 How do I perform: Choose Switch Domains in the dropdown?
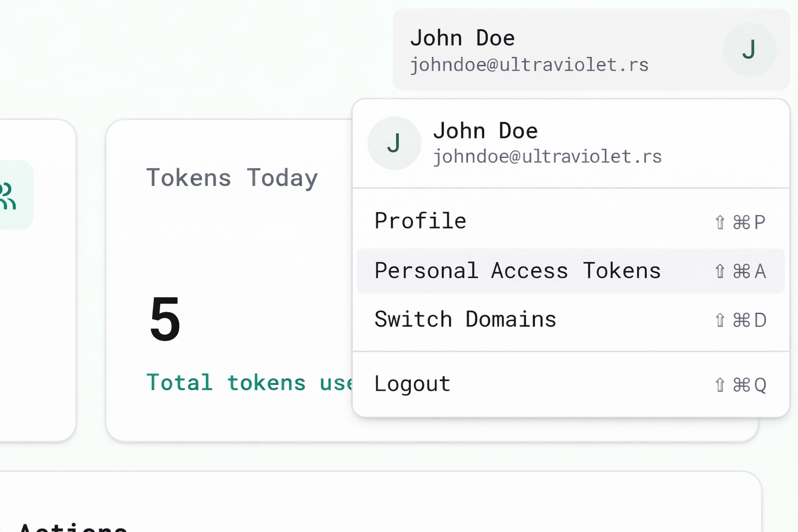point(570,320)
